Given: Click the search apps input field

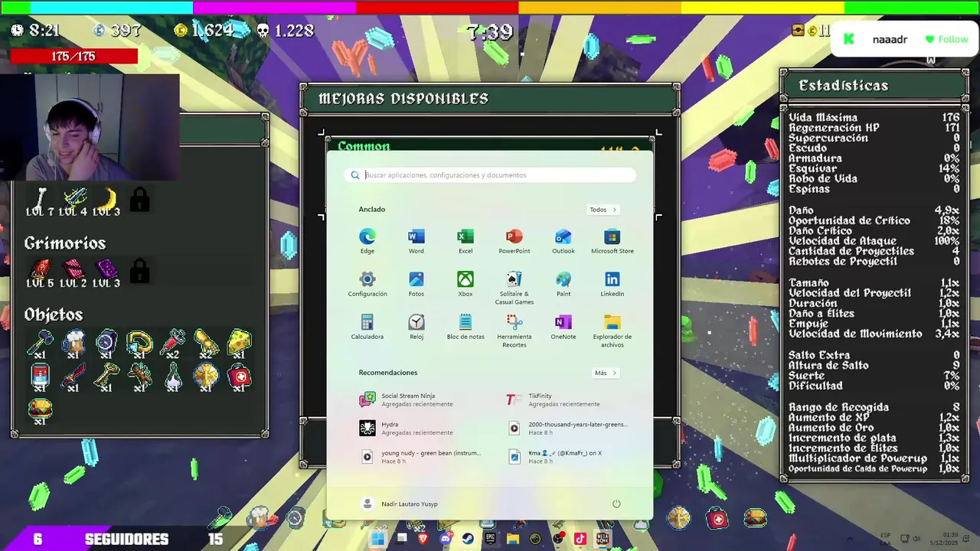Looking at the screenshot, I should 490,175.
